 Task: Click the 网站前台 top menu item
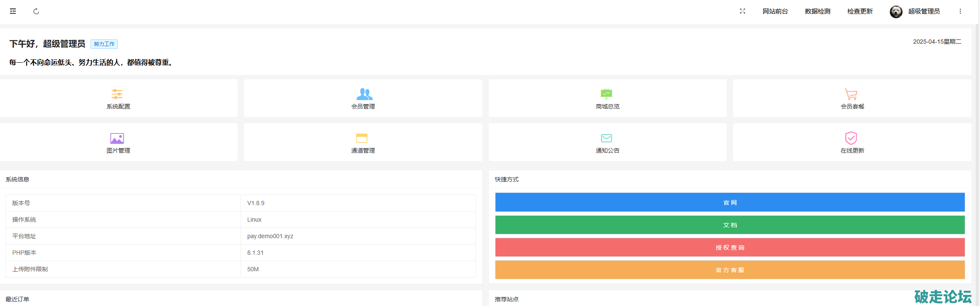point(775,11)
